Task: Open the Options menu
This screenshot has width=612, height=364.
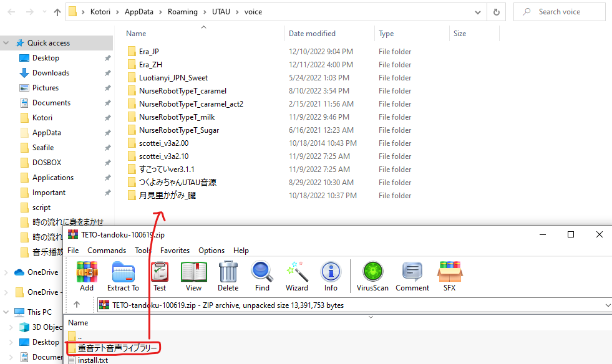Action: pos(211,251)
